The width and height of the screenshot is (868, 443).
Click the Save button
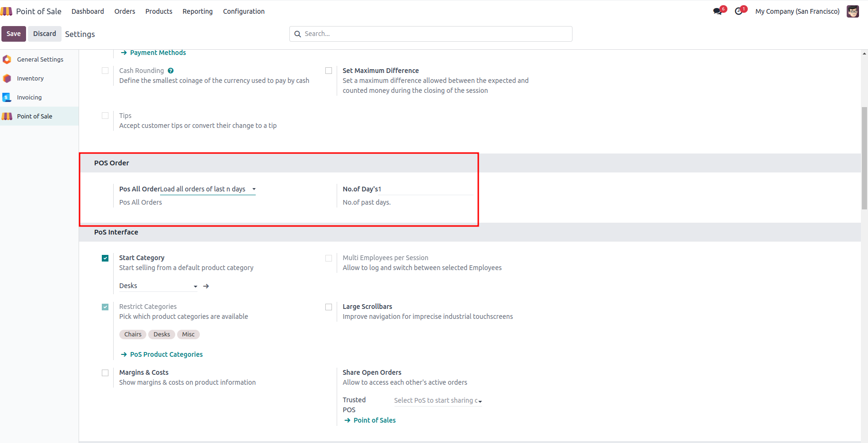14,34
